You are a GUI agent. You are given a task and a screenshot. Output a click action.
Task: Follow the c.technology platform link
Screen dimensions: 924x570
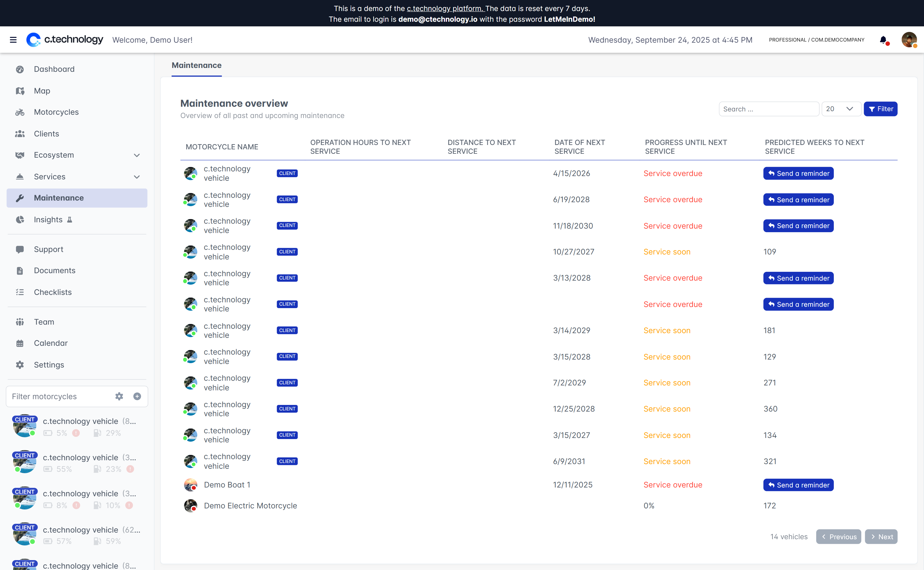tap(446, 8)
